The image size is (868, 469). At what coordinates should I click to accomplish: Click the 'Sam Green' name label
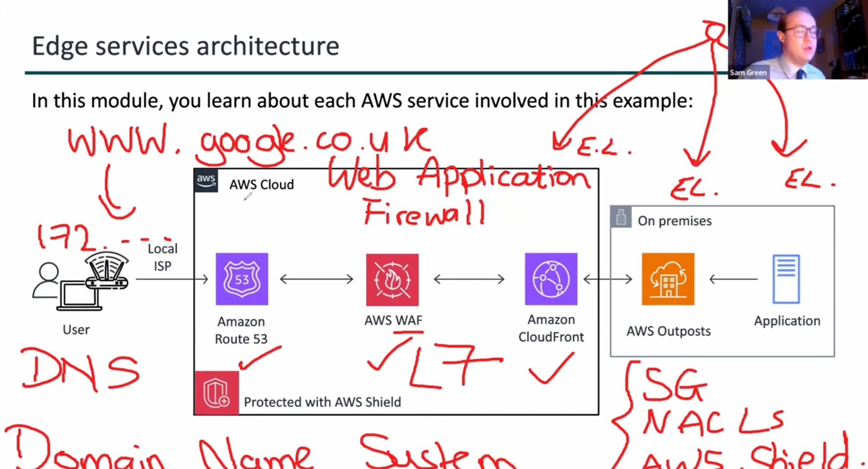pyautogui.click(x=748, y=73)
